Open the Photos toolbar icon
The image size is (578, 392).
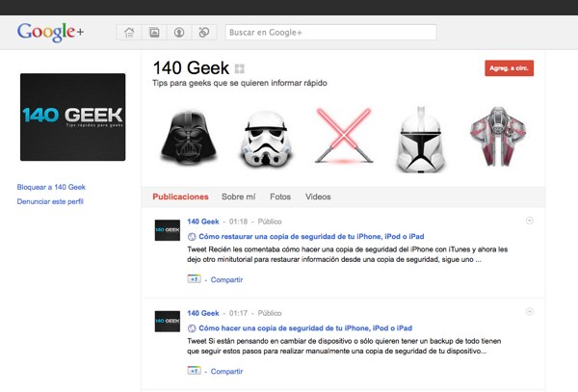click(x=154, y=33)
